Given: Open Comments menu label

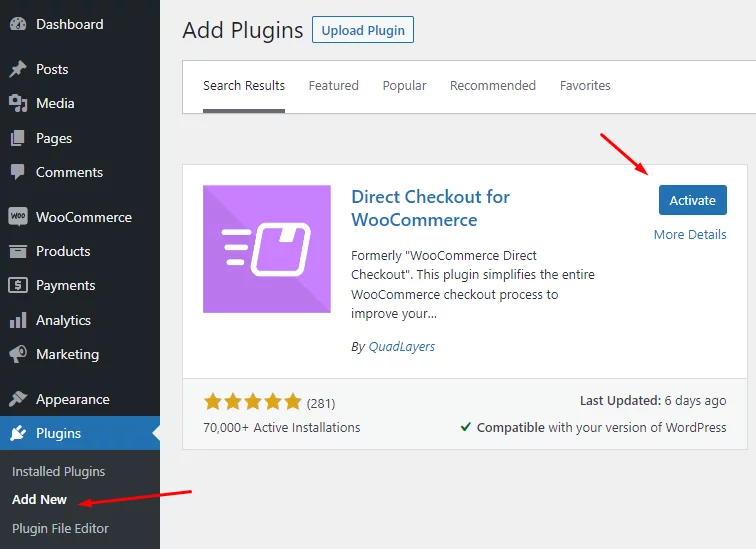Looking at the screenshot, I should 69,172.
